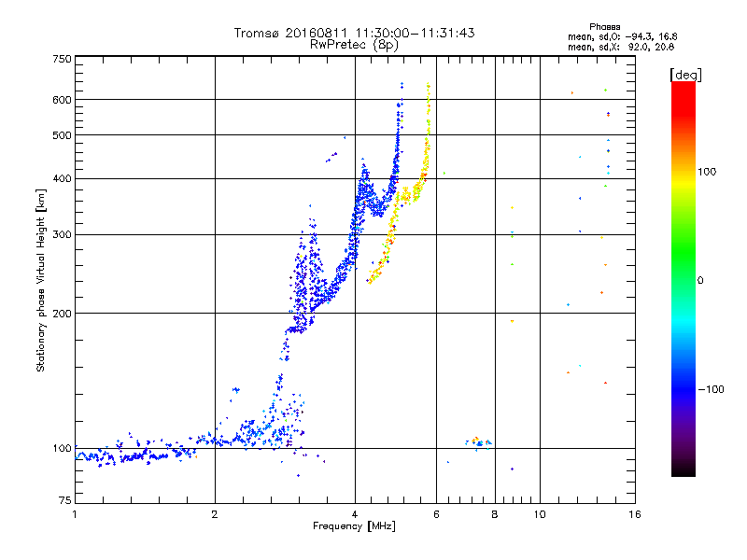Image resolution: width=747 pixels, height=560 pixels.
Task: Click the x-axis tick label '6'
Action: (x=436, y=514)
